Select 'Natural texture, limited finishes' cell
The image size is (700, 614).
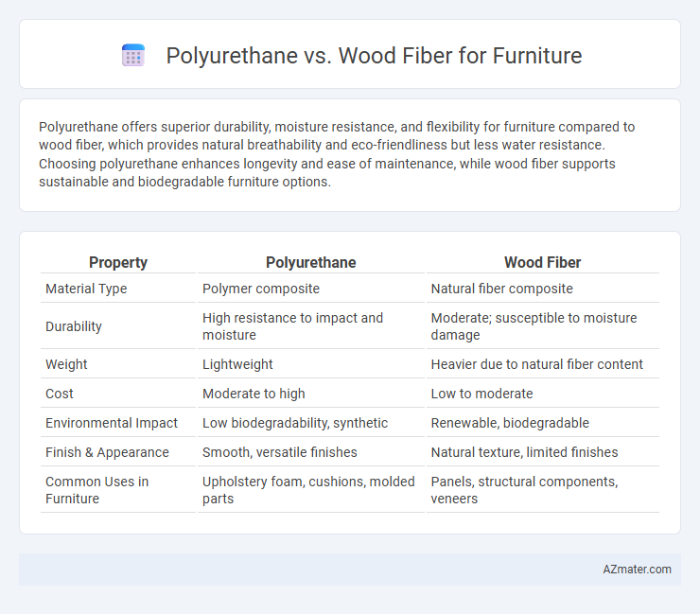[524, 452]
